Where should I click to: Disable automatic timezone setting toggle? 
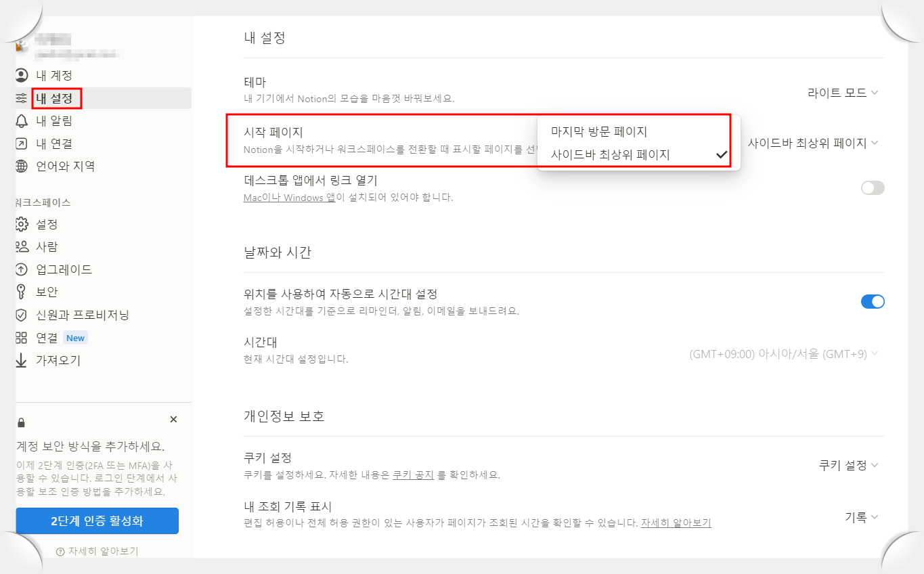[873, 301]
